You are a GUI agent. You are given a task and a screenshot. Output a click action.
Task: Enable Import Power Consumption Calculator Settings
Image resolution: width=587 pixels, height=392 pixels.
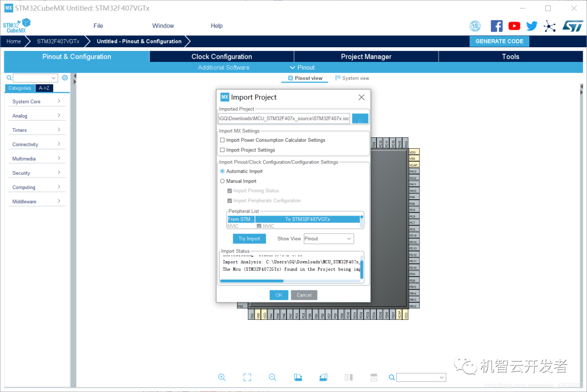(x=222, y=140)
